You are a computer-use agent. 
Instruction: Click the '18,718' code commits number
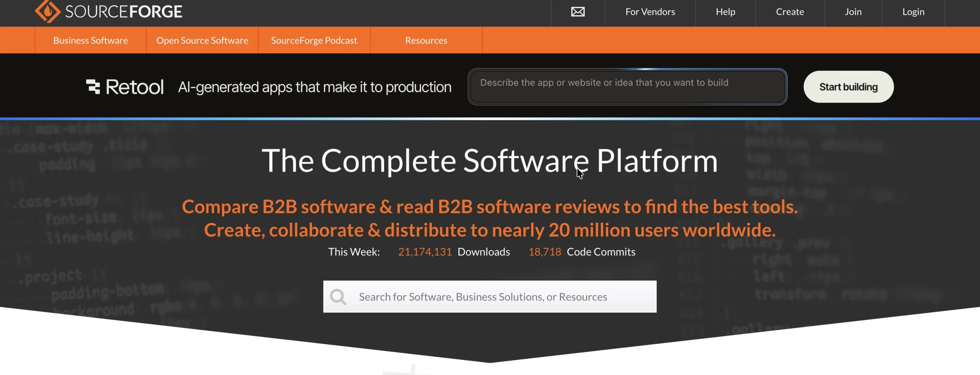click(545, 252)
